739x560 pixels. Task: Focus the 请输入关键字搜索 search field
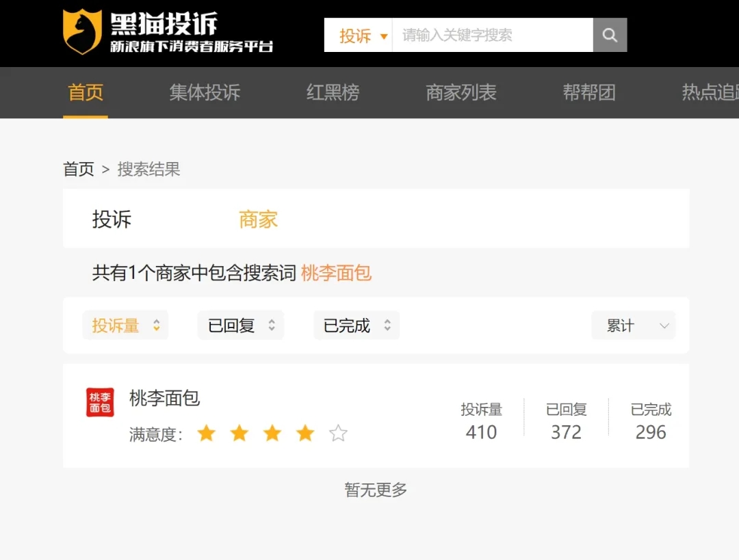pyautogui.click(x=493, y=35)
